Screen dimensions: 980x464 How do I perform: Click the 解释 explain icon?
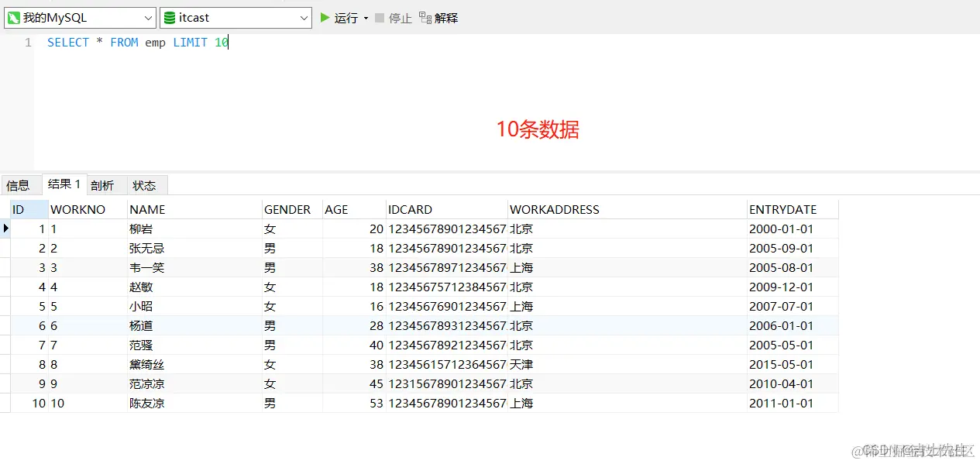pyautogui.click(x=425, y=18)
